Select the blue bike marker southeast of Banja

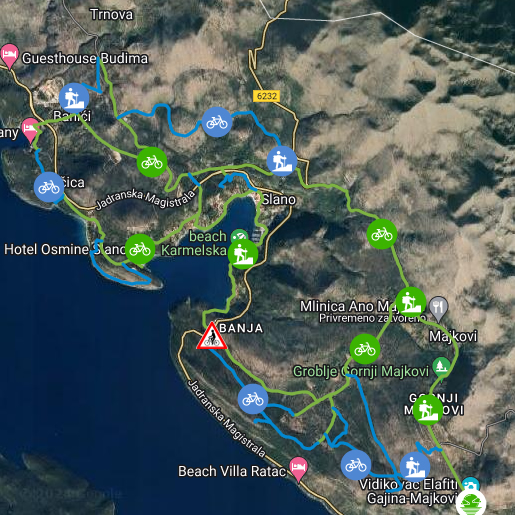[x=253, y=399]
